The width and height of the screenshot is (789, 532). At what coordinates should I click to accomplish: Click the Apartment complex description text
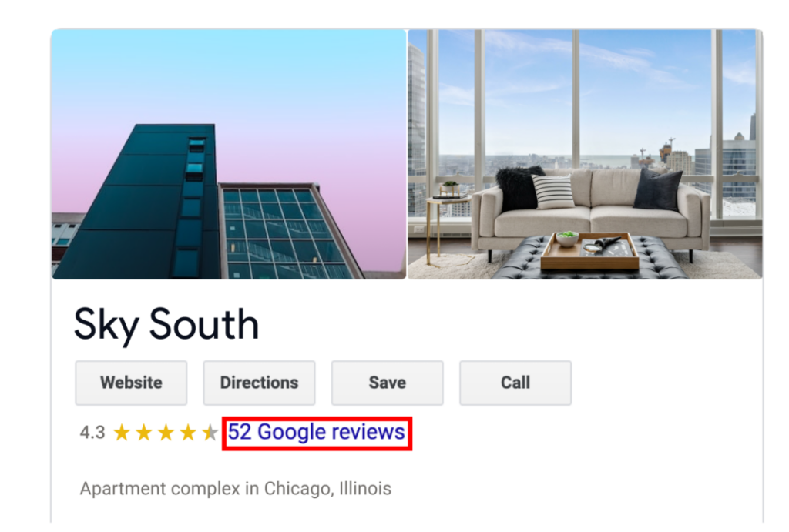click(x=160, y=489)
